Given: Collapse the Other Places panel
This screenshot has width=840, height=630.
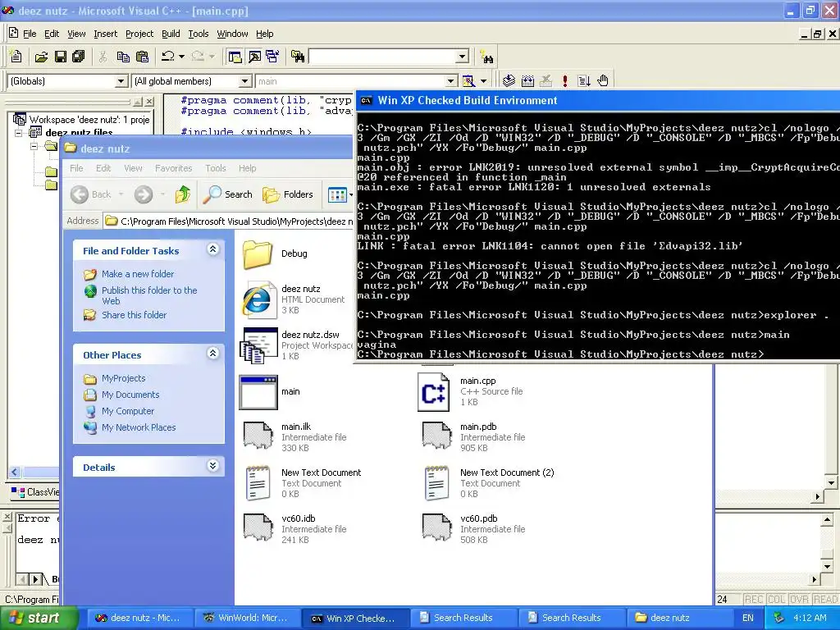Looking at the screenshot, I should 213,354.
